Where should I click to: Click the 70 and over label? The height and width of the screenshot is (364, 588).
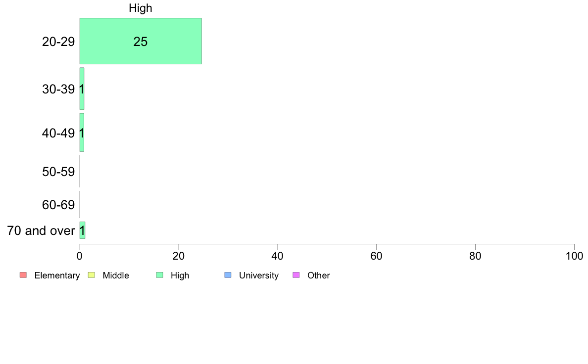tap(41, 230)
